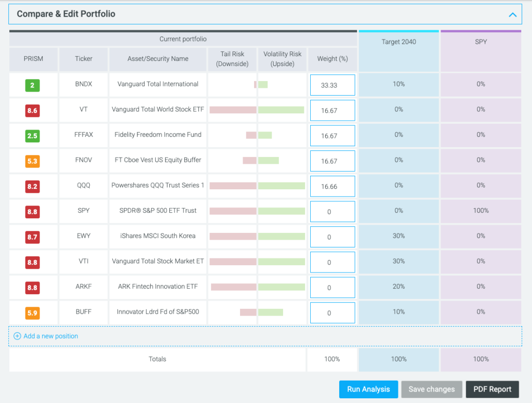Edit the VTI weight input field
This screenshot has width=532, height=403.
[x=332, y=262]
